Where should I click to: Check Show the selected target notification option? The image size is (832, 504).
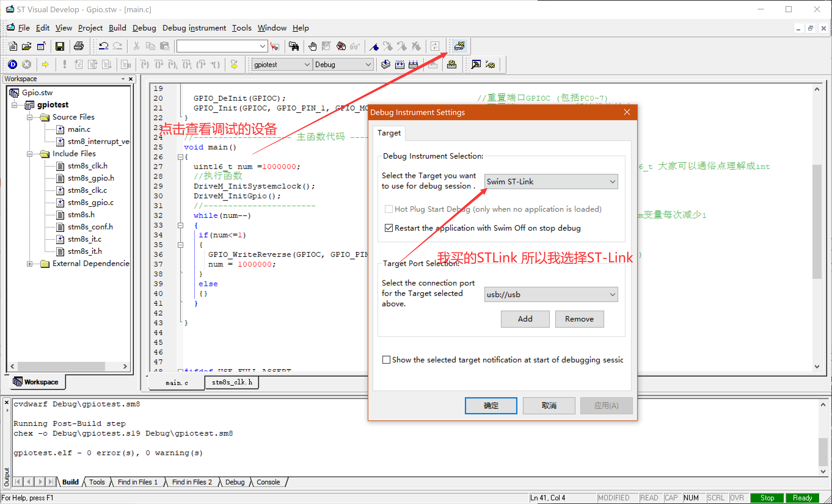coord(386,360)
